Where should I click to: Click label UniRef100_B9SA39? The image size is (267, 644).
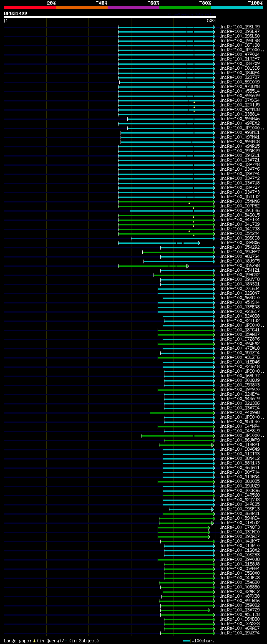tap(239, 96)
